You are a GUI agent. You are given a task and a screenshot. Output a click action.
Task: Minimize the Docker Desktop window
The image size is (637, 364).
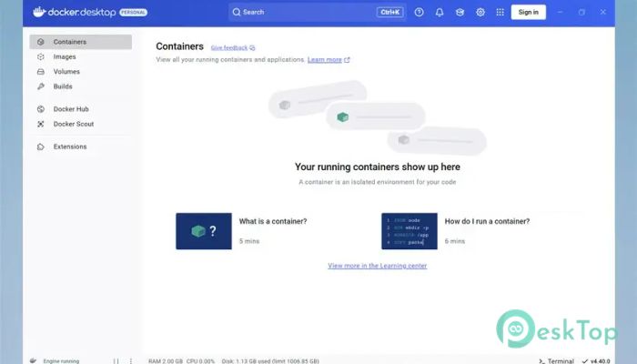click(x=561, y=12)
